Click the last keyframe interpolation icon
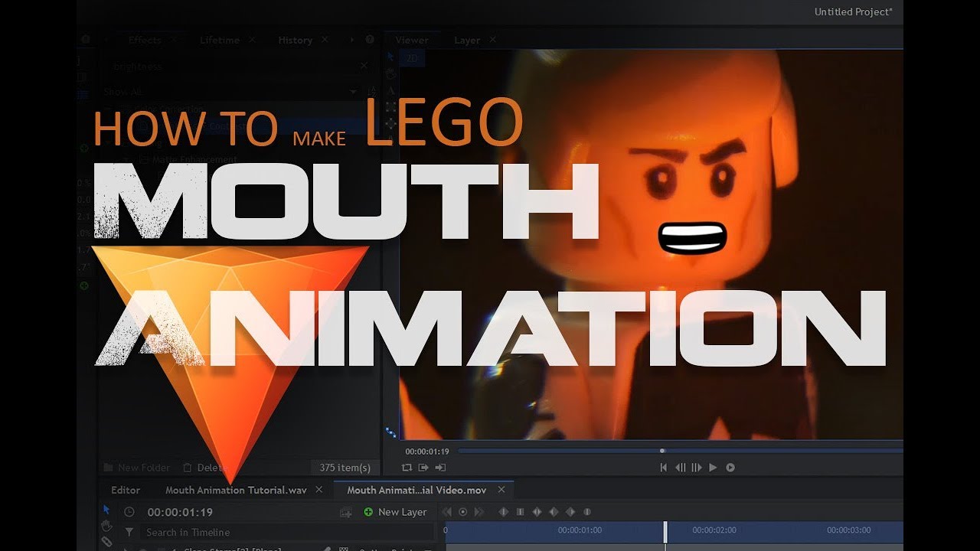 click(587, 512)
